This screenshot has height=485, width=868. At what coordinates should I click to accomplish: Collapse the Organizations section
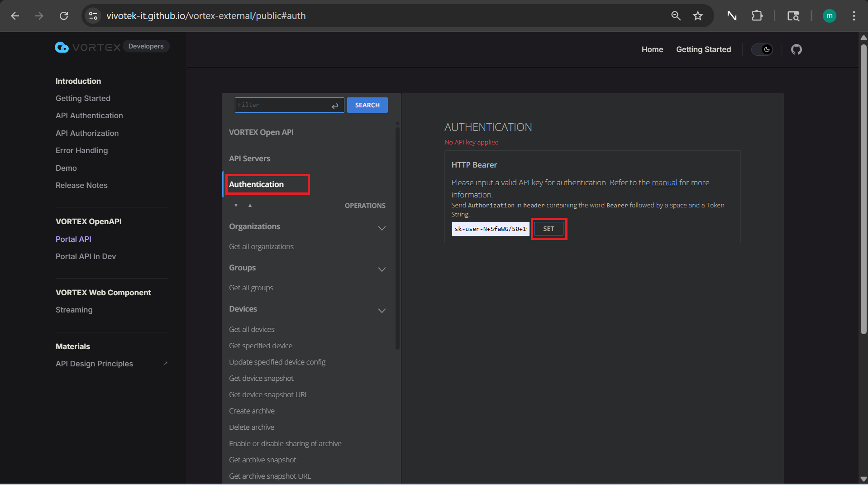click(382, 228)
